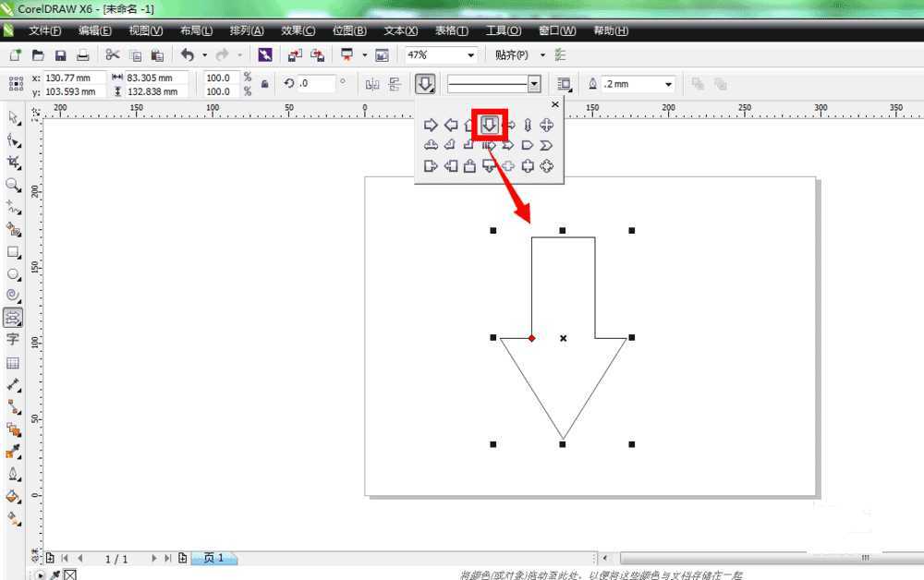This screenshot has width=924, height=580.
Task: Select the Zoom magnifier tool
Action: 13,185
